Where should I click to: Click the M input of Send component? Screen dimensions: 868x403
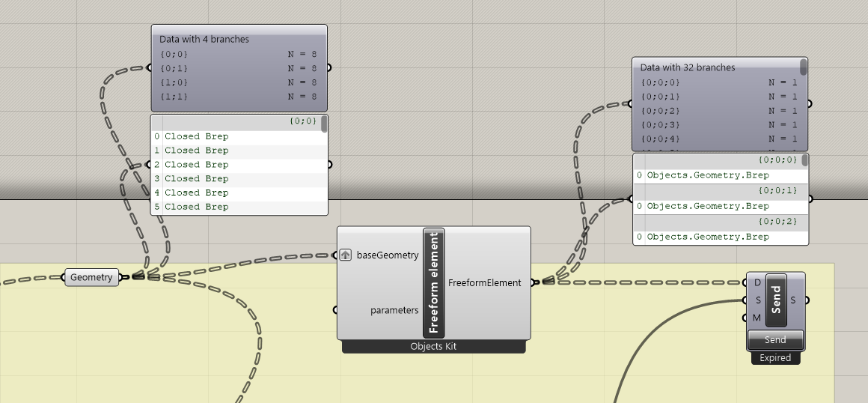tap(757, 318)
